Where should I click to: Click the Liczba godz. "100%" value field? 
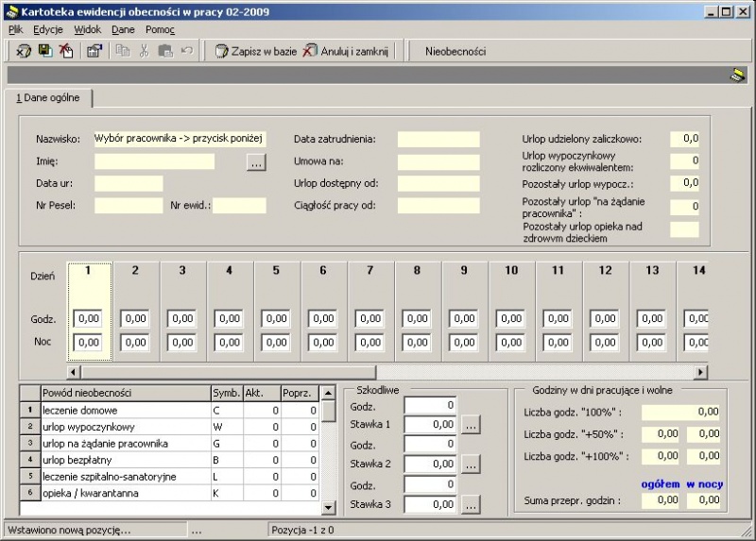tap(680, 412)
